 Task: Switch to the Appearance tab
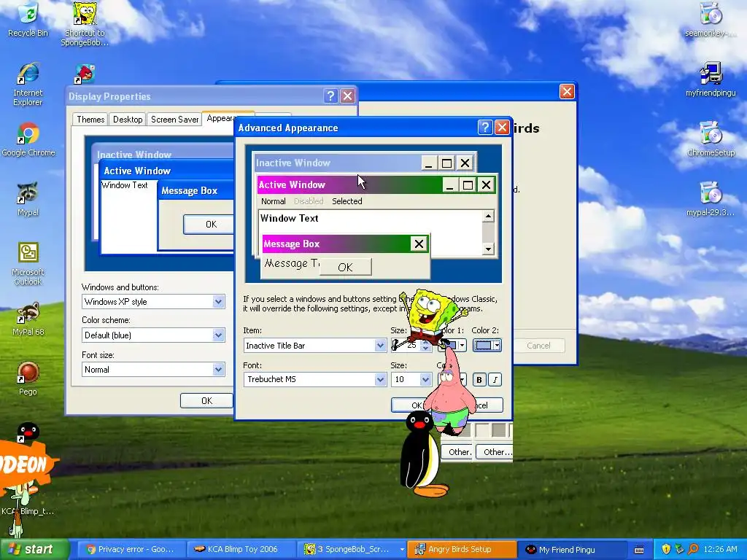click(x=220, y=118)
